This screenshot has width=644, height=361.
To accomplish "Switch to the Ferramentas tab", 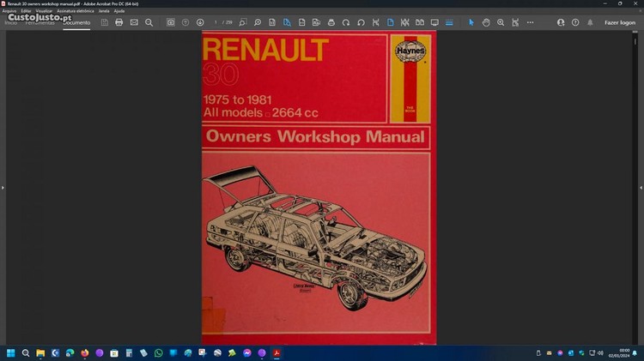I will (39, 22).
